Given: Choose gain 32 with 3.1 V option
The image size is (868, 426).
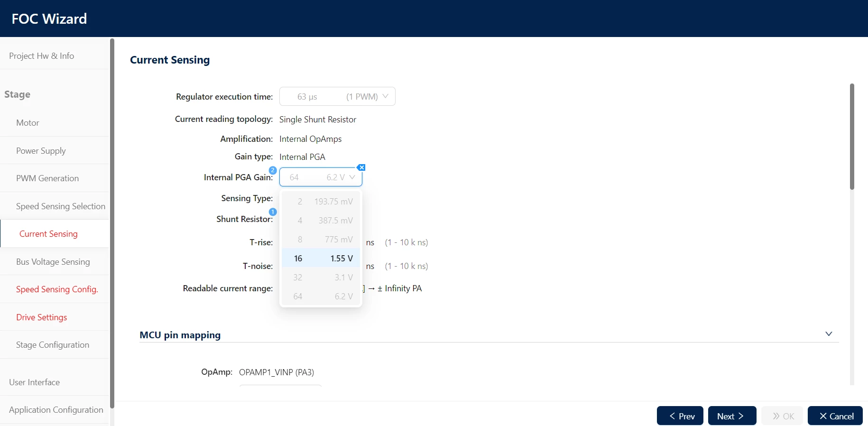Looking at the screenshot, I should pos(321,277).
